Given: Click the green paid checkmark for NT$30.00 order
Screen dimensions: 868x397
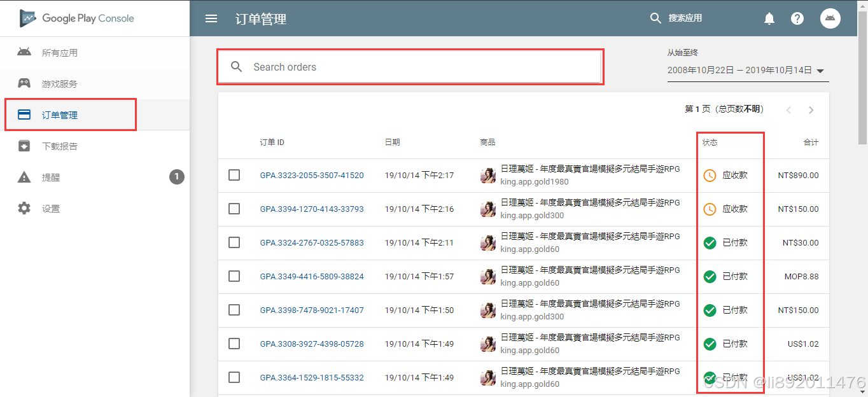Looking at the screenshot, I should 710,242.
